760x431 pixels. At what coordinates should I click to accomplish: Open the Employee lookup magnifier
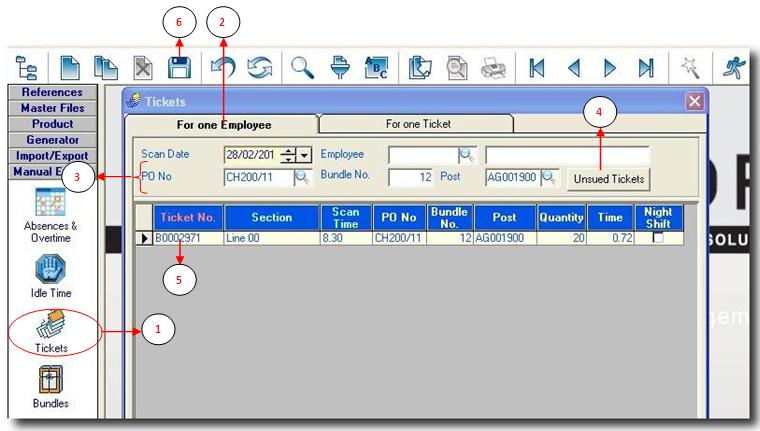(x=466, y=156)
